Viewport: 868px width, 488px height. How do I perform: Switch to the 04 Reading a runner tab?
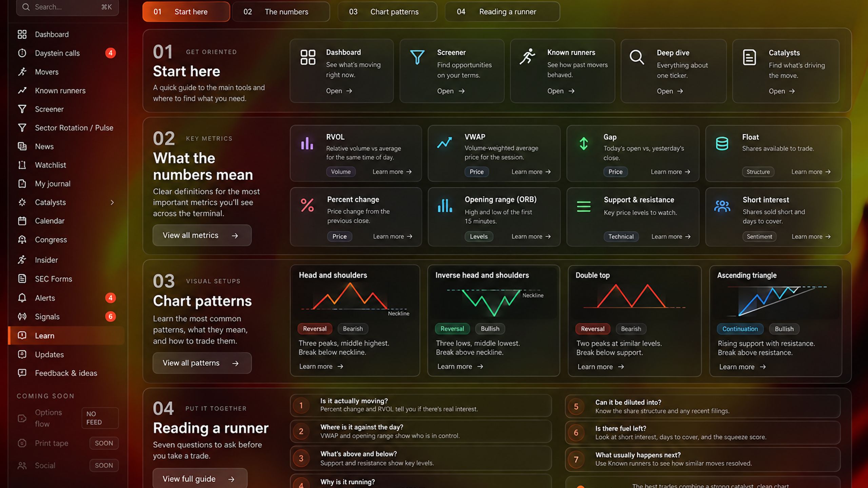502,12
